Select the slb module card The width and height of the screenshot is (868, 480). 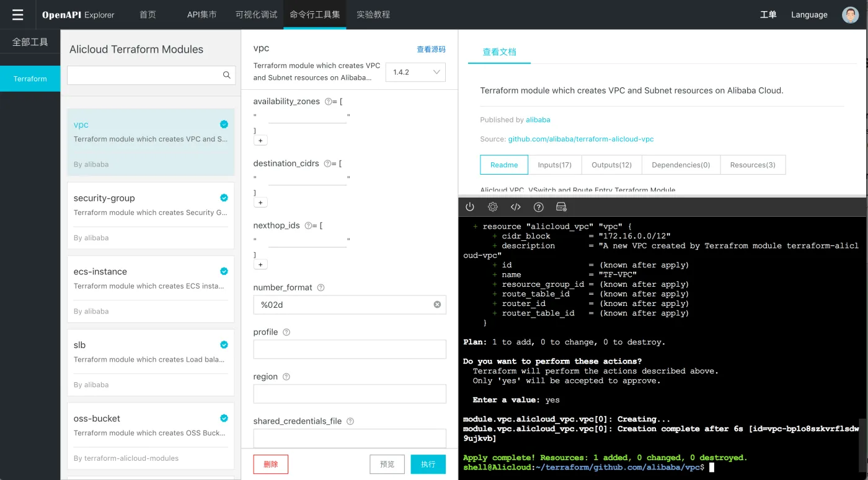coord(151,362)
